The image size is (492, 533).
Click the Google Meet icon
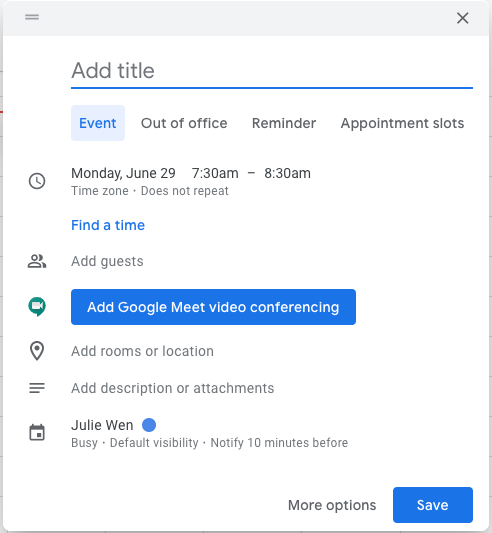(37, 307)
